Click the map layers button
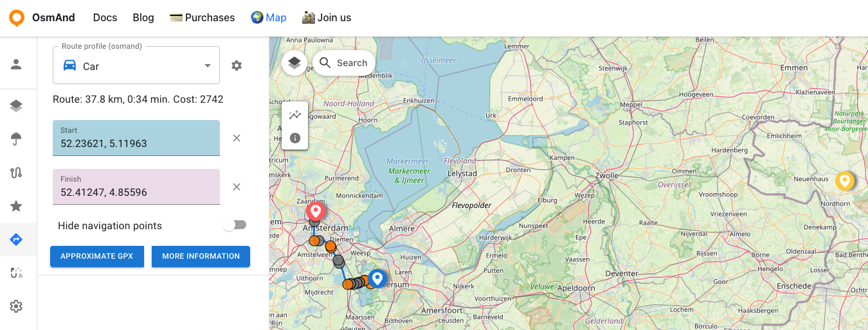The width and height of the screenshot is (868, 330). 294,62
